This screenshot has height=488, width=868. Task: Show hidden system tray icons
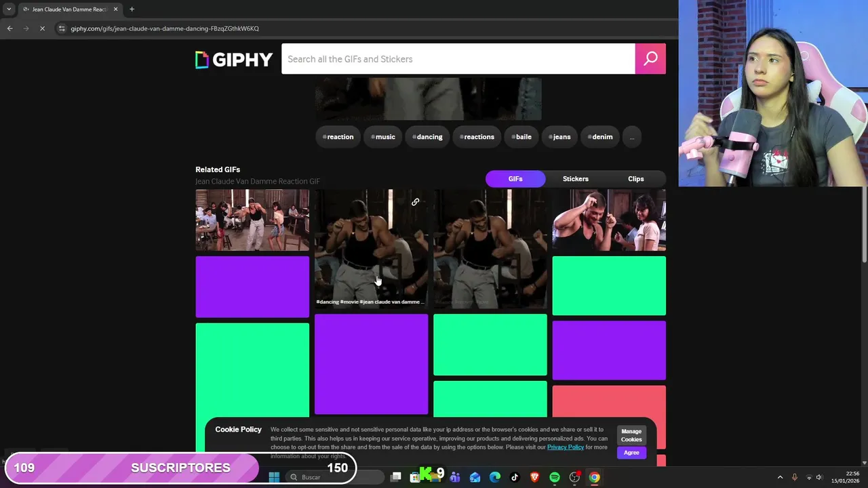click(780, 477)
